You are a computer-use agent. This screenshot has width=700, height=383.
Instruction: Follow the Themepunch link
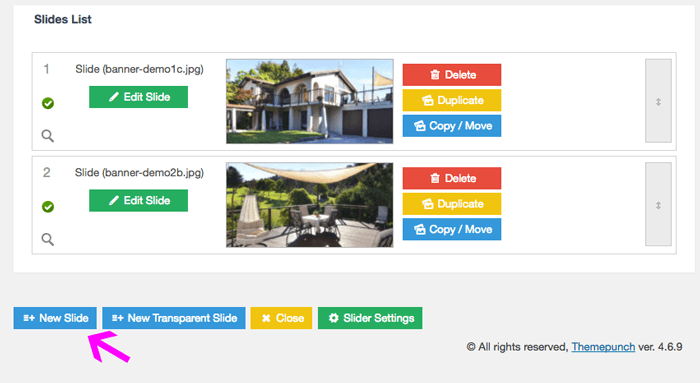point(603,347)
